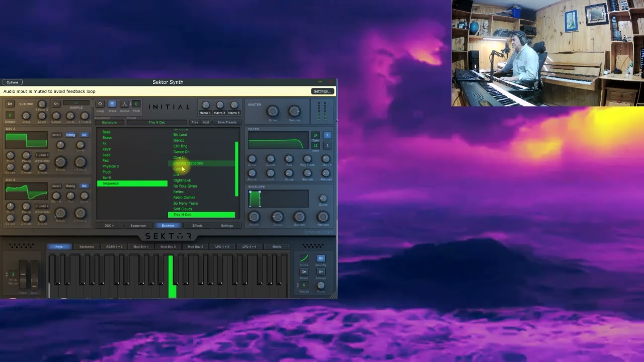
Task: Click the OSC A Stereo knob
Action: point(42,167)
